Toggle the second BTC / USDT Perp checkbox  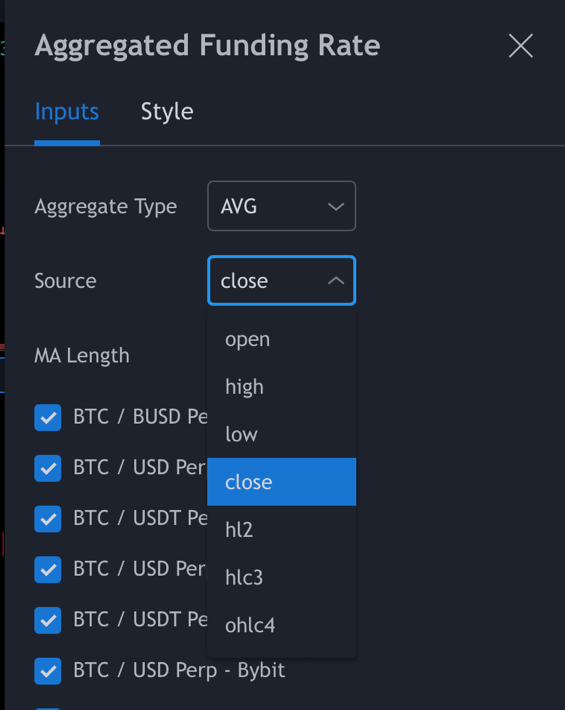pyautogui.click(x=48, y=620)
